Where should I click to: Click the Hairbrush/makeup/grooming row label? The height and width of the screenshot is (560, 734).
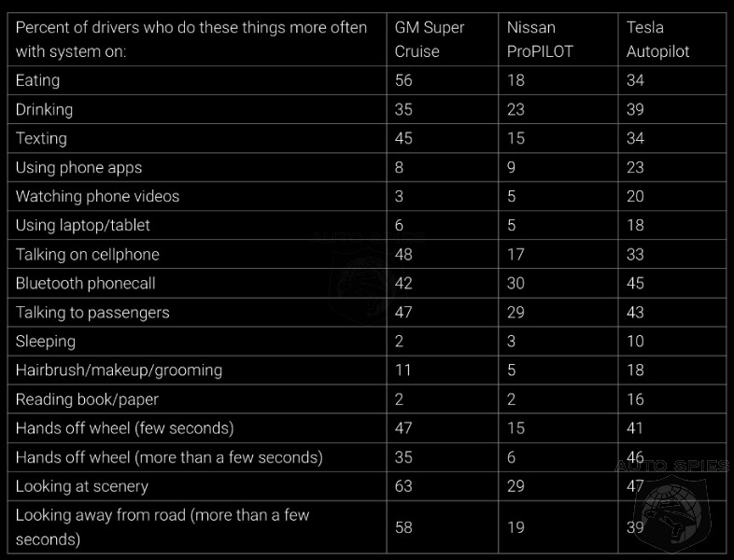pos(119,371)
